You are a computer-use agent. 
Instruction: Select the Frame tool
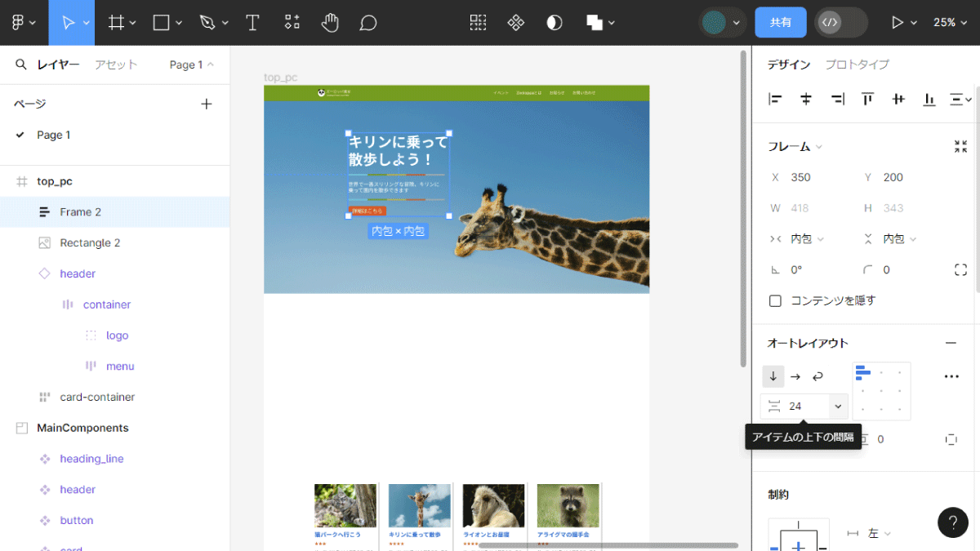pyautogui.click(x=117, y=23)
